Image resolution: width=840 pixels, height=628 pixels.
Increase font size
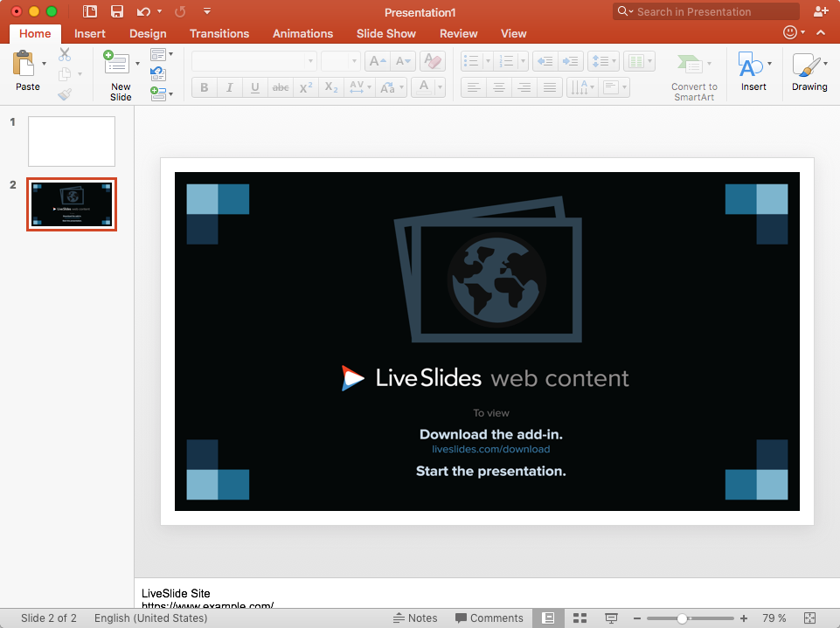[377, 61]
